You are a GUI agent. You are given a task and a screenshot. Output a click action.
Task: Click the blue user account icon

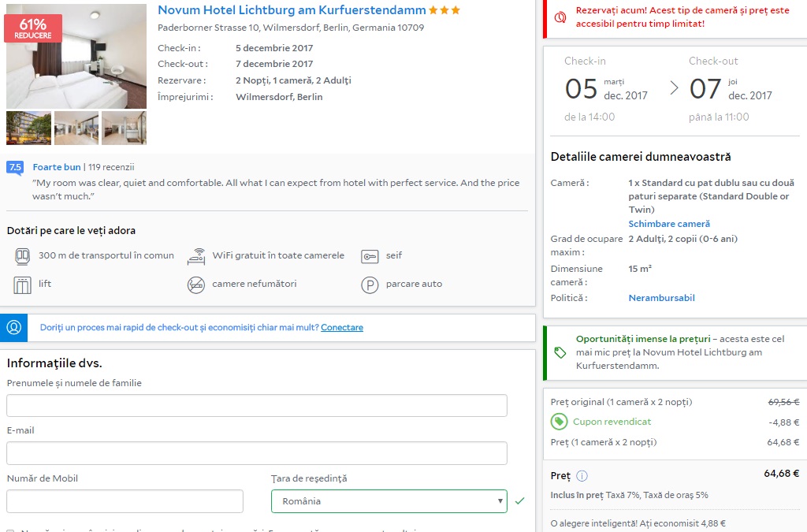click(14, 328)
